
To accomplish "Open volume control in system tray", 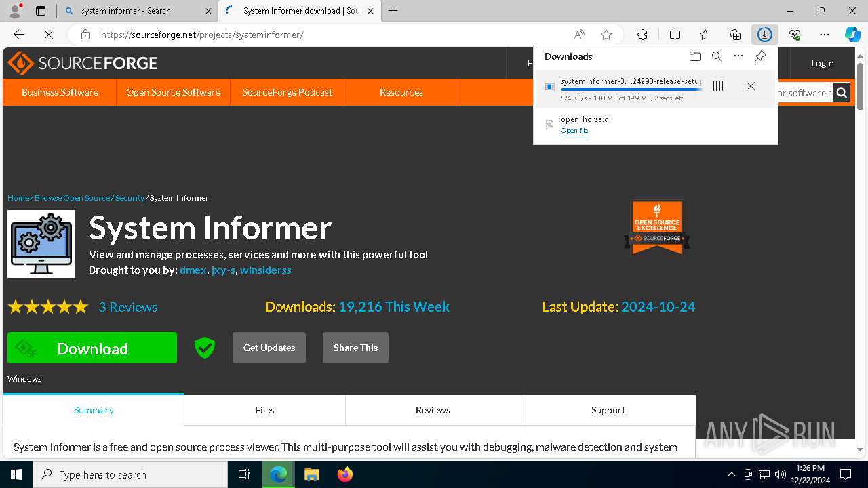I will click(x=781, y=474).
